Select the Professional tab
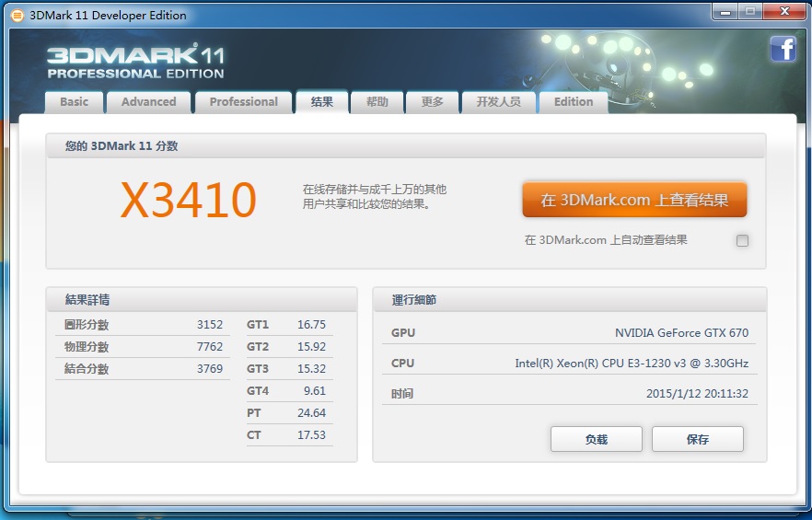The height and width of the screenshot is (520, 812). (243, 102)
